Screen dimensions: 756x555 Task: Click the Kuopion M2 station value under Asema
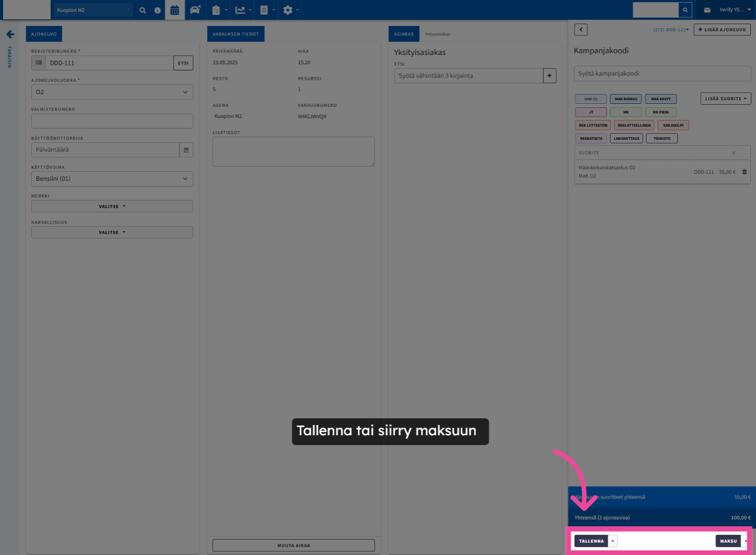click(228, 117)
